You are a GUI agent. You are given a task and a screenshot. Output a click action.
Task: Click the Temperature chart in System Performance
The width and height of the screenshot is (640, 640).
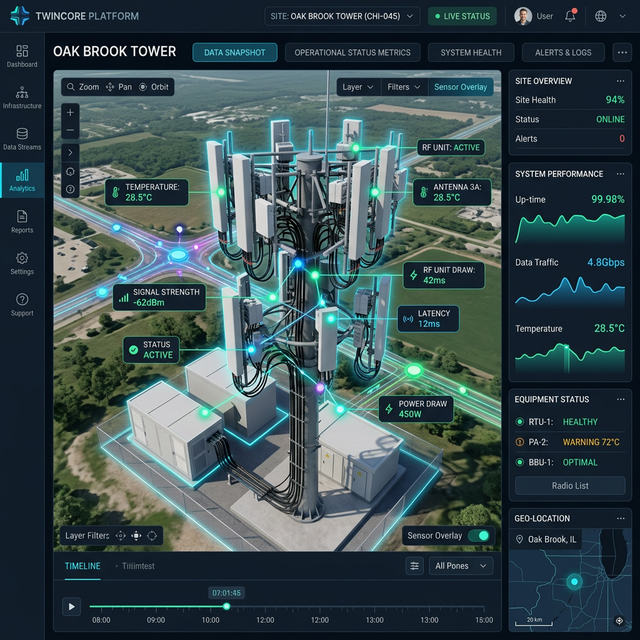(570, 358)
